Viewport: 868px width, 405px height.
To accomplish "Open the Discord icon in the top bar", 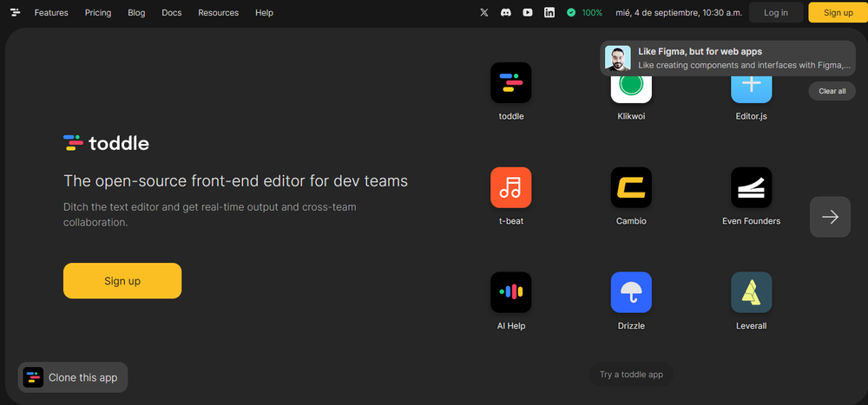I will (x=506, y=12).
